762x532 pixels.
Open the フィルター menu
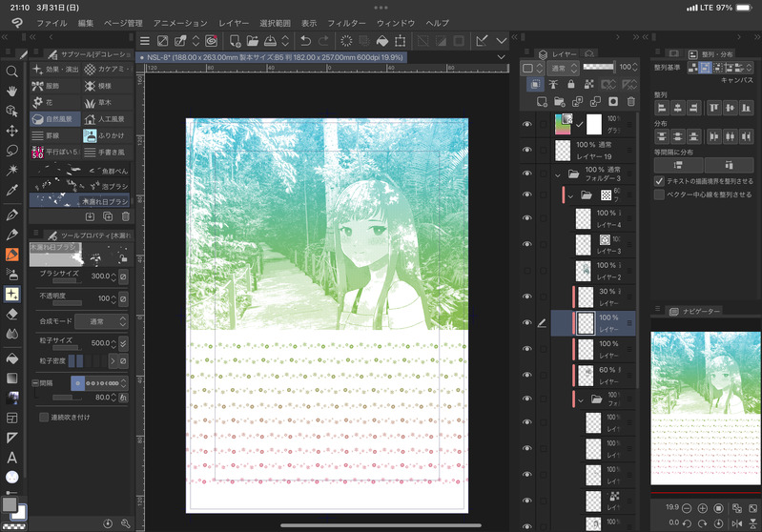pyautogui.click(x=346, y=23)
